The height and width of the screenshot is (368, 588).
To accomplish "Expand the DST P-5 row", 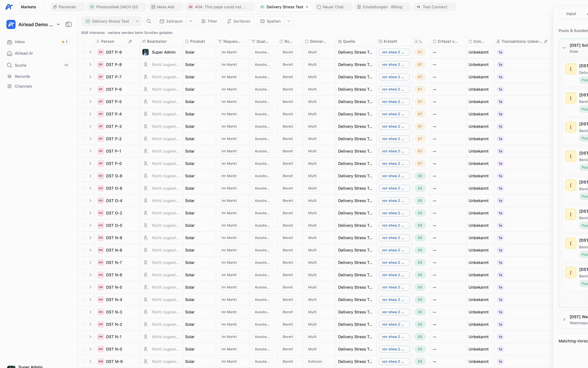I will click(90, 102).
